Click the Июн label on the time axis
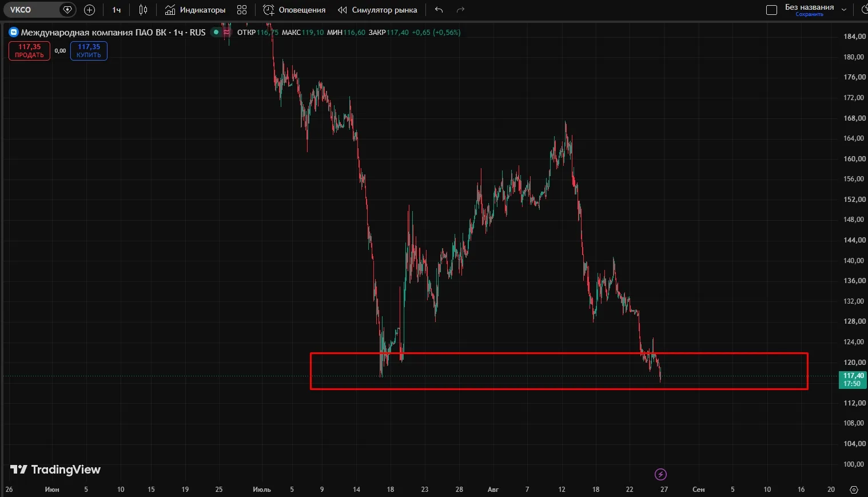Screen dimensions: 868x497 coord(52,490)
